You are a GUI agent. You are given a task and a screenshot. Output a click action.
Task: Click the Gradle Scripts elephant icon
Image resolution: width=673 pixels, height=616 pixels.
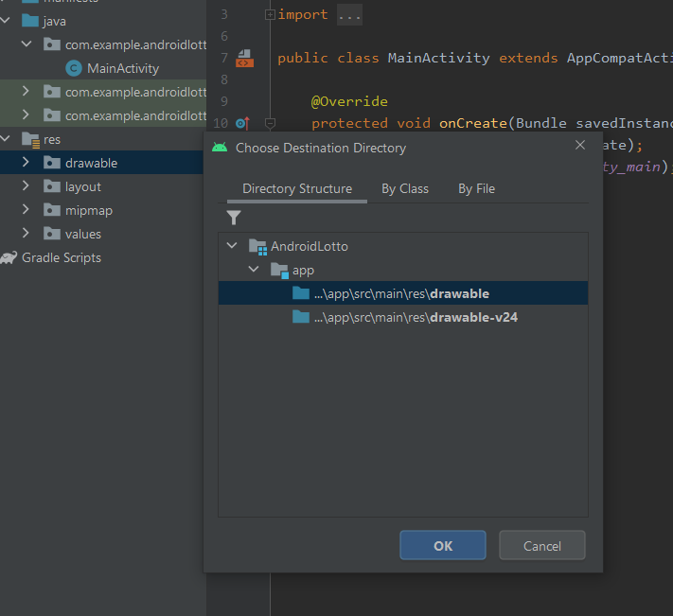[x=9, y=257]
